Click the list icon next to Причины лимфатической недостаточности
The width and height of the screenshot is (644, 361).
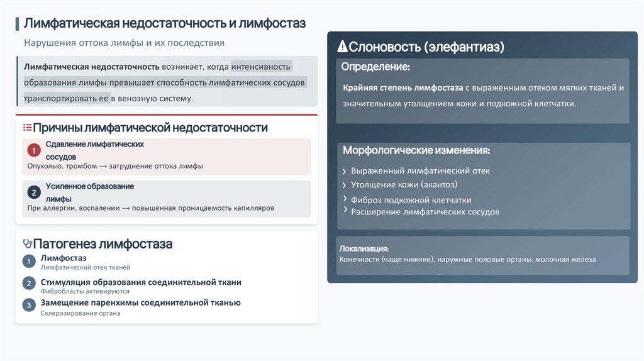tap(27, 128)
